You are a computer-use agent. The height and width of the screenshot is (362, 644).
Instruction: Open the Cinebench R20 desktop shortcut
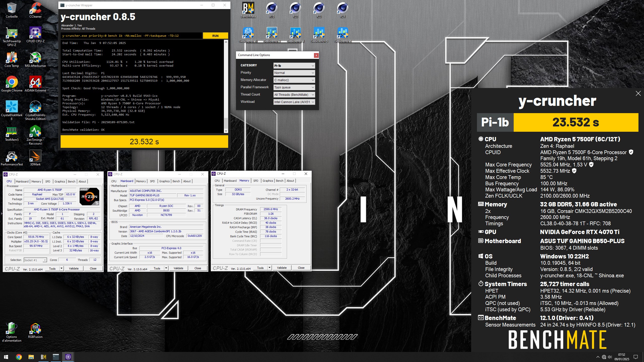[x=296, y=10]
